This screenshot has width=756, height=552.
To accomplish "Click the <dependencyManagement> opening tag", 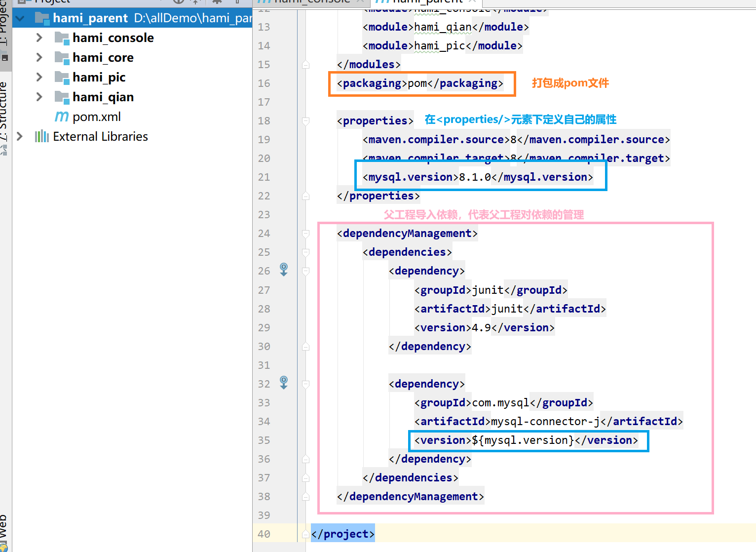I will pyautogui.click(x=407, y=234).
